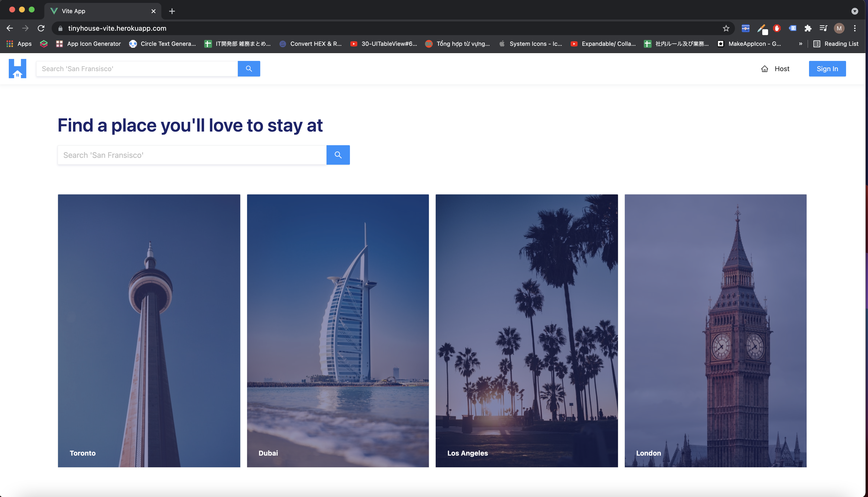The height and width of the screenshot is (497, 868).
Task: Open the tab search dropdown arrow
Action: click(855, 11)
